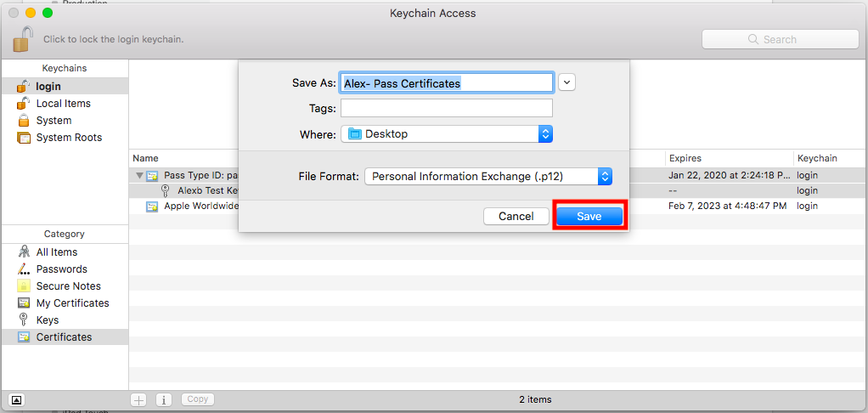Click the info (i) button
868x413 pixels.
pos(165,399)
